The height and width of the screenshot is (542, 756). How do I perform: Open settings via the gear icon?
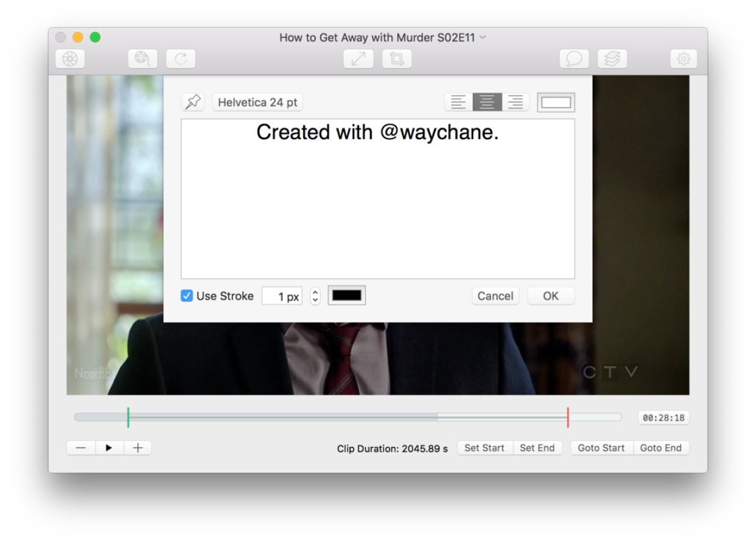tap(684, 59)
